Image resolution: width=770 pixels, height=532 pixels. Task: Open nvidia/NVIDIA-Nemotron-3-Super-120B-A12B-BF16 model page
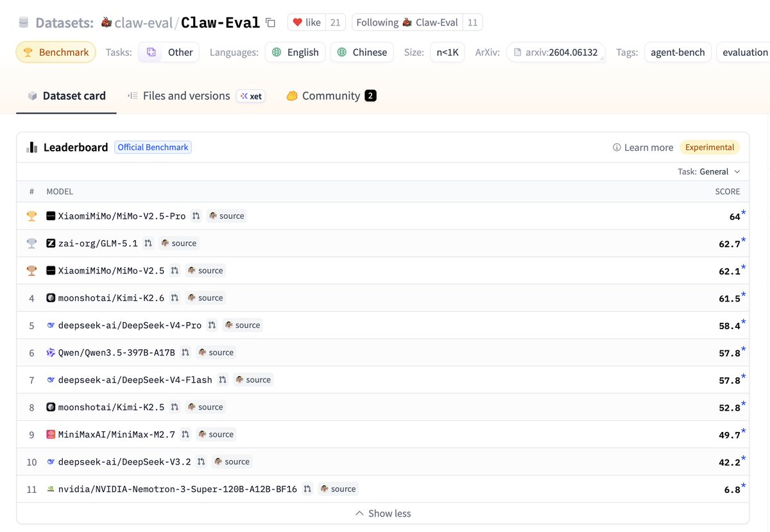178,489
